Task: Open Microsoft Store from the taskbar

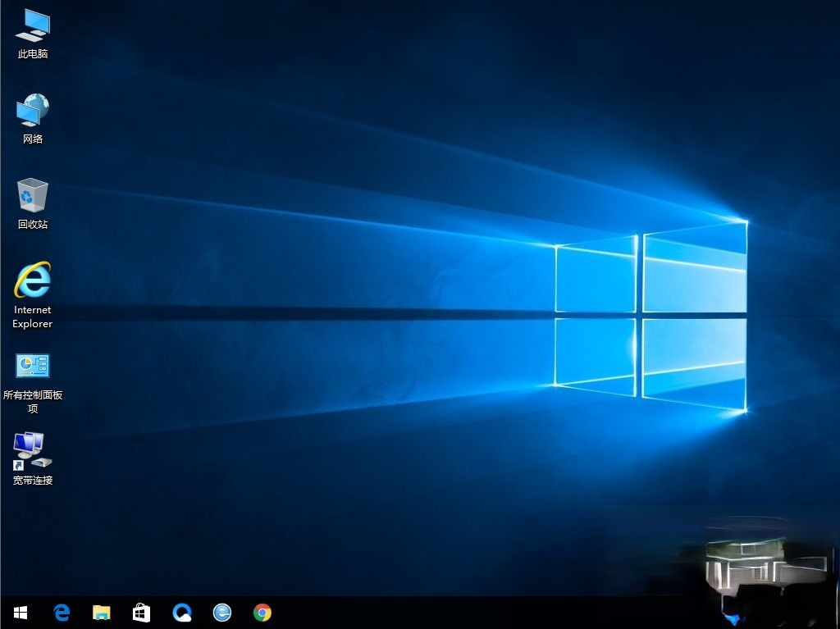Action: pos(141,613)
